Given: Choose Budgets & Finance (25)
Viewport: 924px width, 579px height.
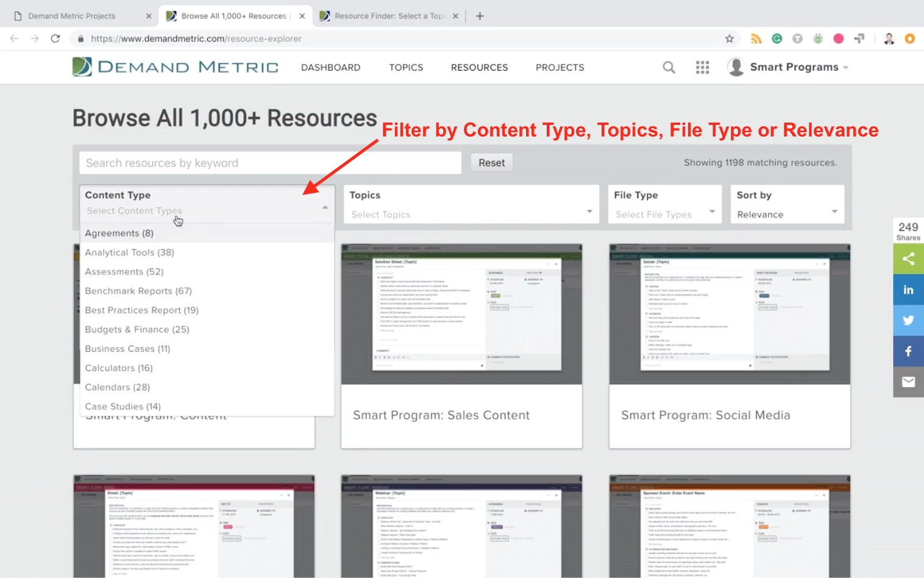Looking at the screenshot, I should coord(207,329).
